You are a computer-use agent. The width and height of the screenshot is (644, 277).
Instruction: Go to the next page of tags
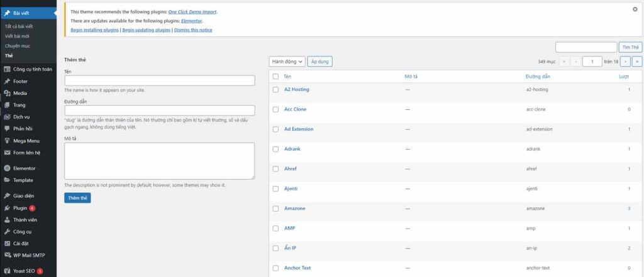[626, 62]
